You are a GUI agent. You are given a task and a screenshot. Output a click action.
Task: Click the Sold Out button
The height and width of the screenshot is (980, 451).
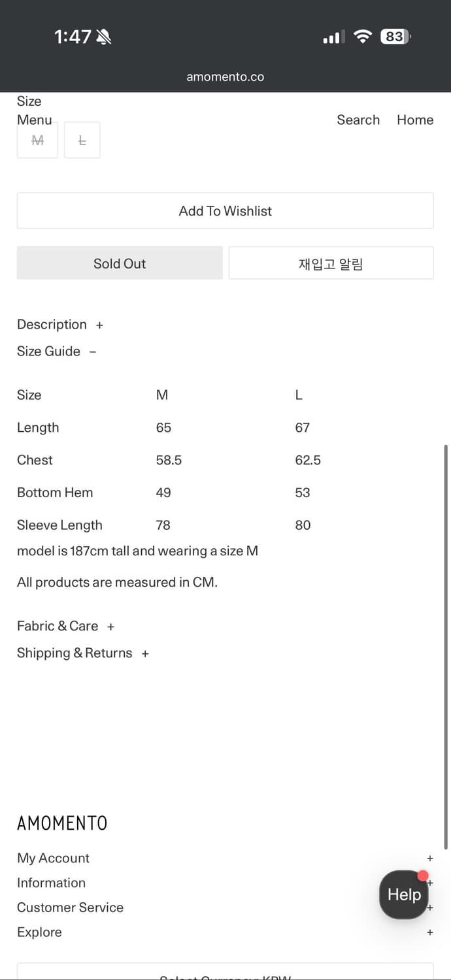coord(120,263)
